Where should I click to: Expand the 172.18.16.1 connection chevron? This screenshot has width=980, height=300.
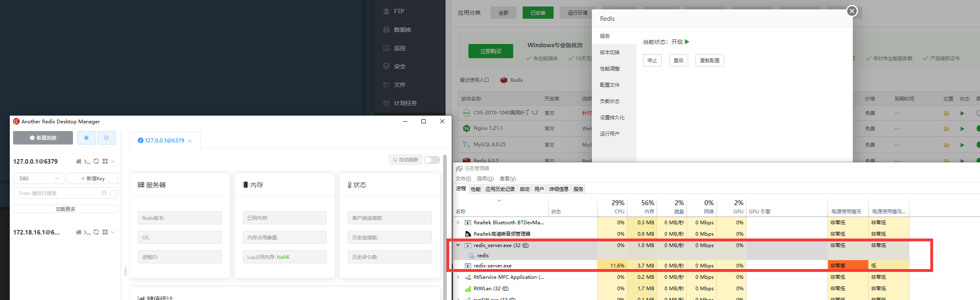pyautogui.click(x=113, y=232)
